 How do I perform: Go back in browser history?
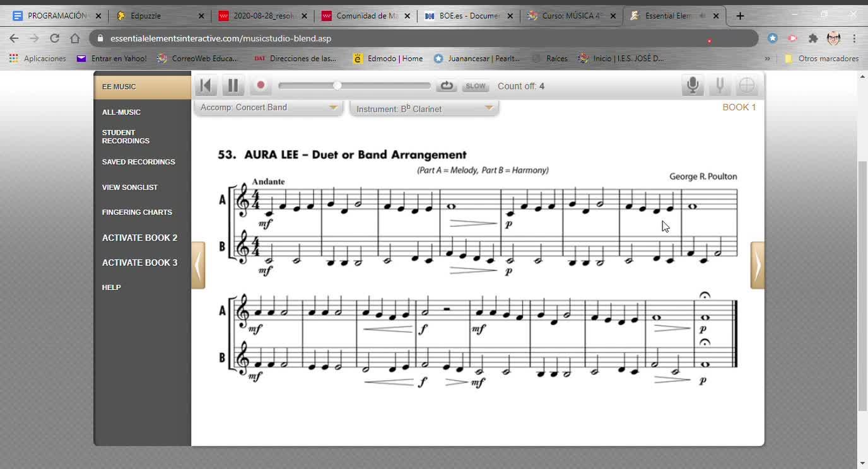tap(14, 38)
